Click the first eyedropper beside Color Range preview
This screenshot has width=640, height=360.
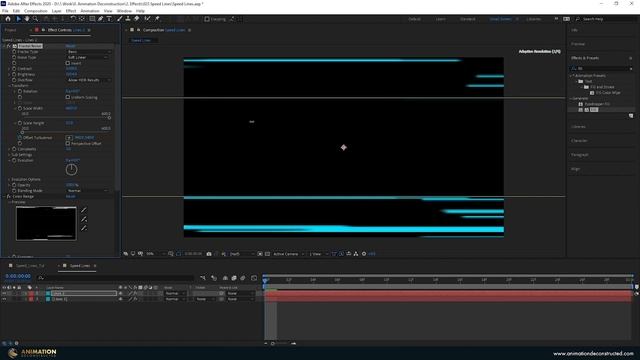[x=84, y=210]
